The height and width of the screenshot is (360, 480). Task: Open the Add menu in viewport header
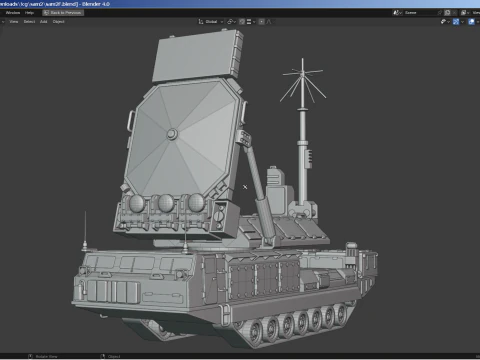pos(44,22)
